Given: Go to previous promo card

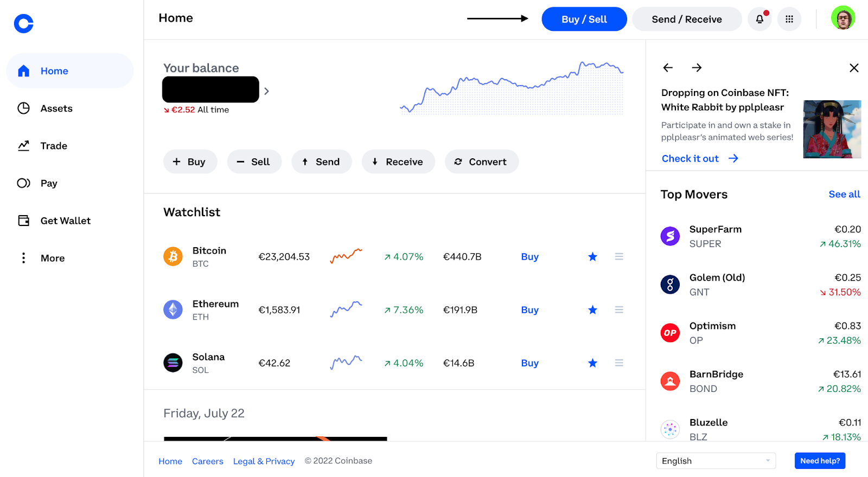Looking at the screenshot, I should coord(668,68).
